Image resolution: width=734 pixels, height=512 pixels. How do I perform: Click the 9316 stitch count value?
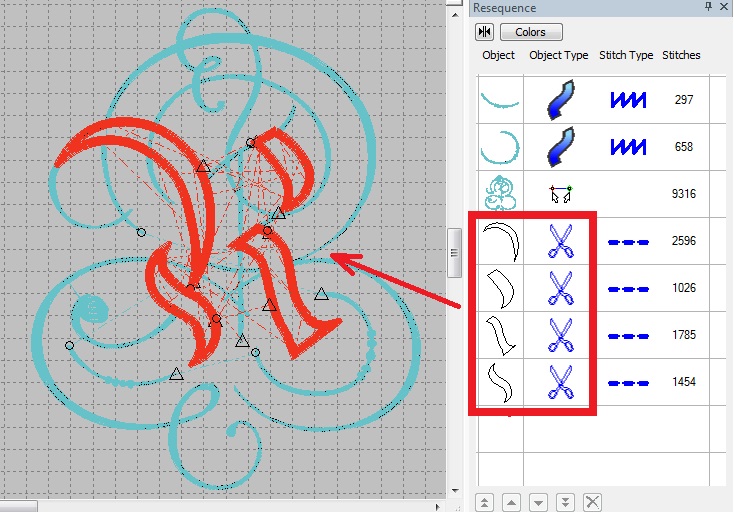[x=683, y=194]
